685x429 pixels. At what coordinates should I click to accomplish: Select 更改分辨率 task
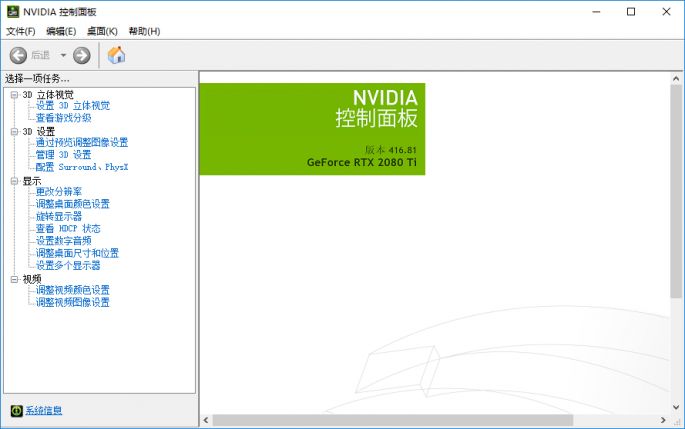click(59, 192)
